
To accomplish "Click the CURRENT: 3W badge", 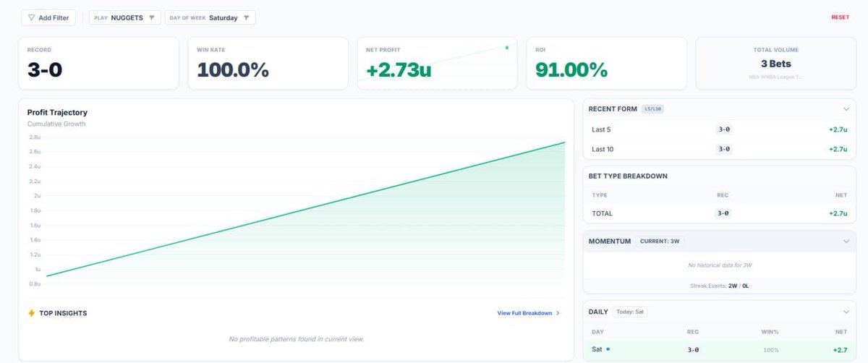I will click(x=659, y=241).
